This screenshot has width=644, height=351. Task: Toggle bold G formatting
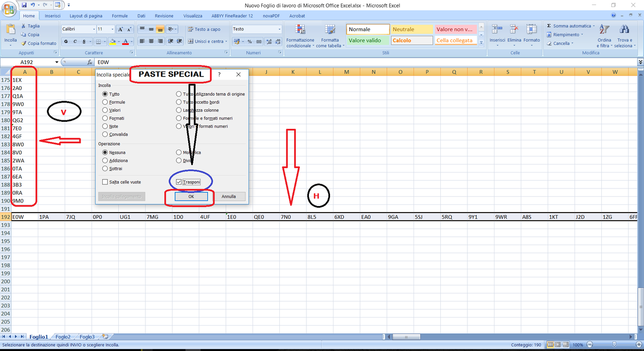(65, 41)
